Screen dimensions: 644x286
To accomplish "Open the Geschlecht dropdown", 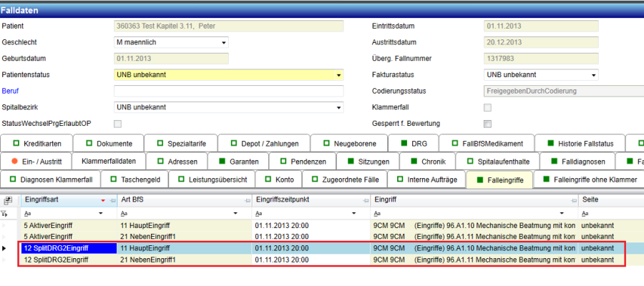I will tap(223, 42).
